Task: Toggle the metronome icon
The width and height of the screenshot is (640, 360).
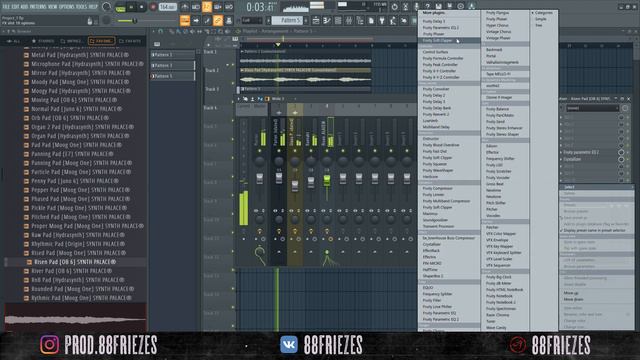Action: tap(184, 7)
